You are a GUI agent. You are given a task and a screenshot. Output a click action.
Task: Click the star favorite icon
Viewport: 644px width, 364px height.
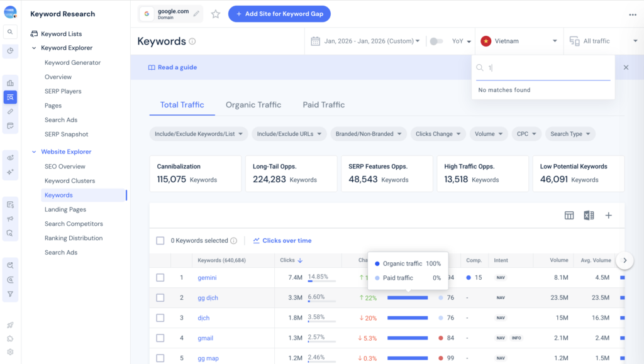point(216,14)
